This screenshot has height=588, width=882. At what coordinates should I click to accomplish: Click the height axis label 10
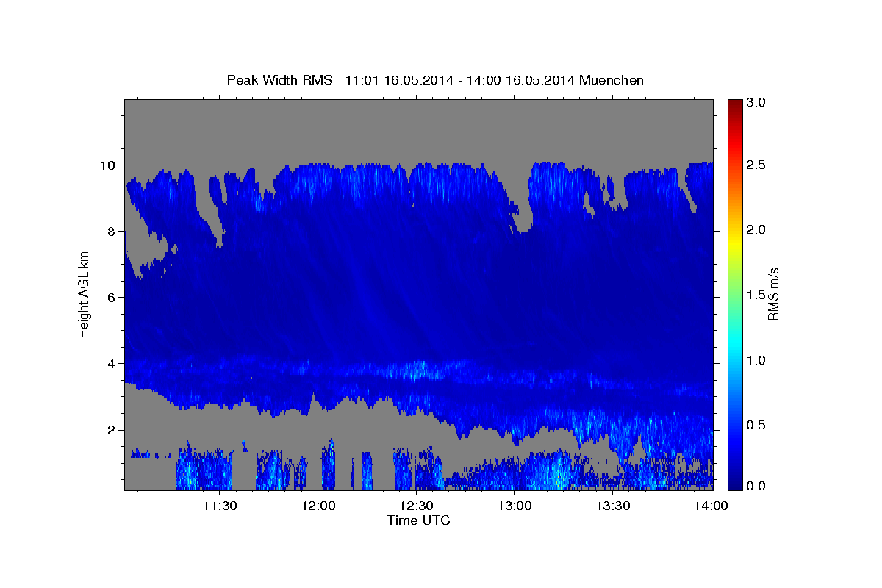[109, 165]
